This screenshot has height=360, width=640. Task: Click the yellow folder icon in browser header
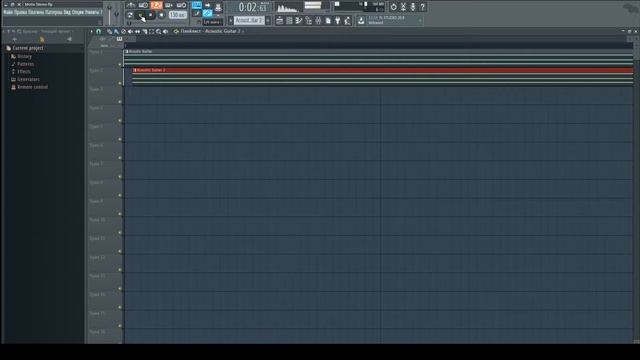[42, 39]
